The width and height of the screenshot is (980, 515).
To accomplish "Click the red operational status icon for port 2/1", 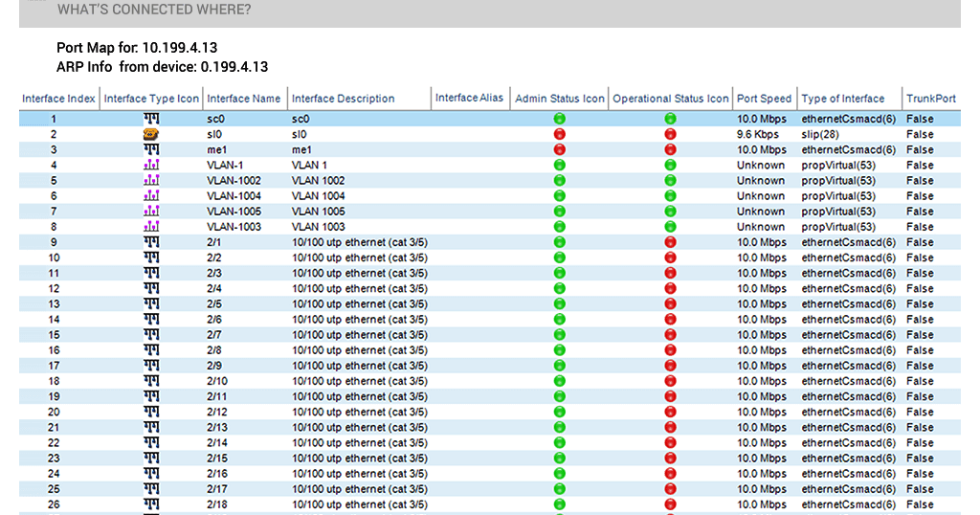I will 670,242.
